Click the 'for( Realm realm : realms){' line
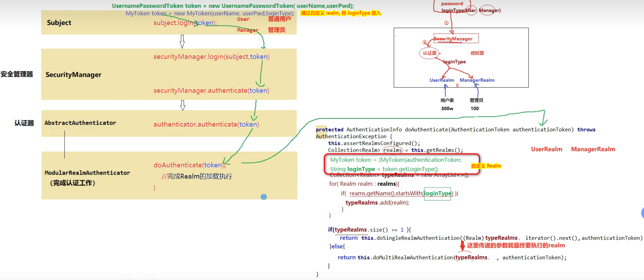The image size is (644, 280). tap(364, 184)
